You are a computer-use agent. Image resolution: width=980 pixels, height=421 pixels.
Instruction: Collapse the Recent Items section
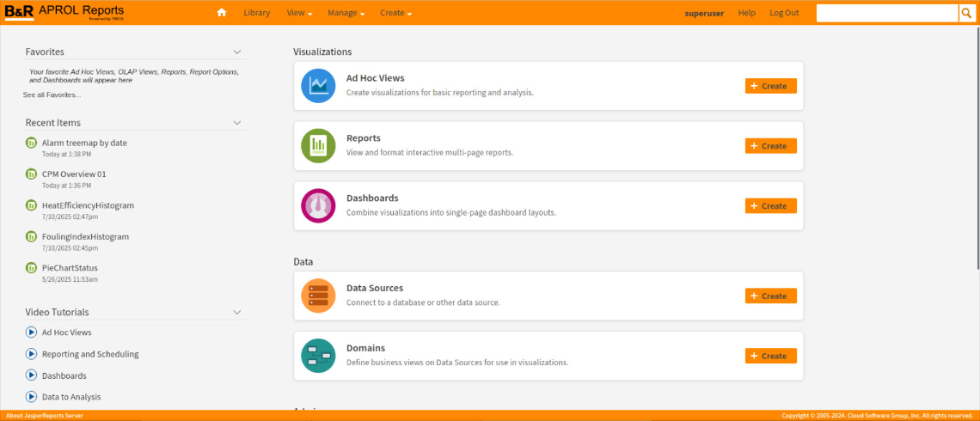(237, 123)
